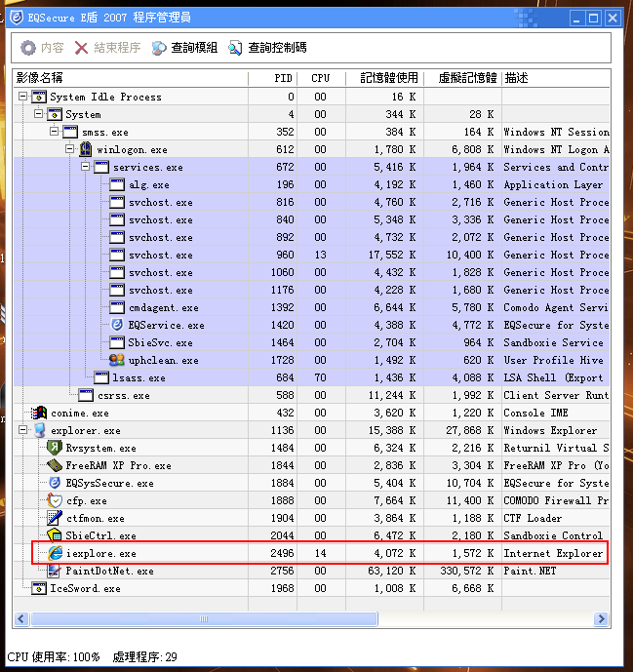Click the red X End Process icon
This screenshot has height=672, width=633.
(81, 48)
